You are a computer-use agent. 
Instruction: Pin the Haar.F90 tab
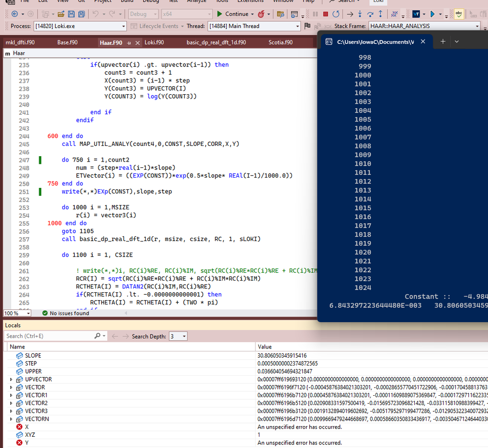pyautogui.click(x=129, y=43)
